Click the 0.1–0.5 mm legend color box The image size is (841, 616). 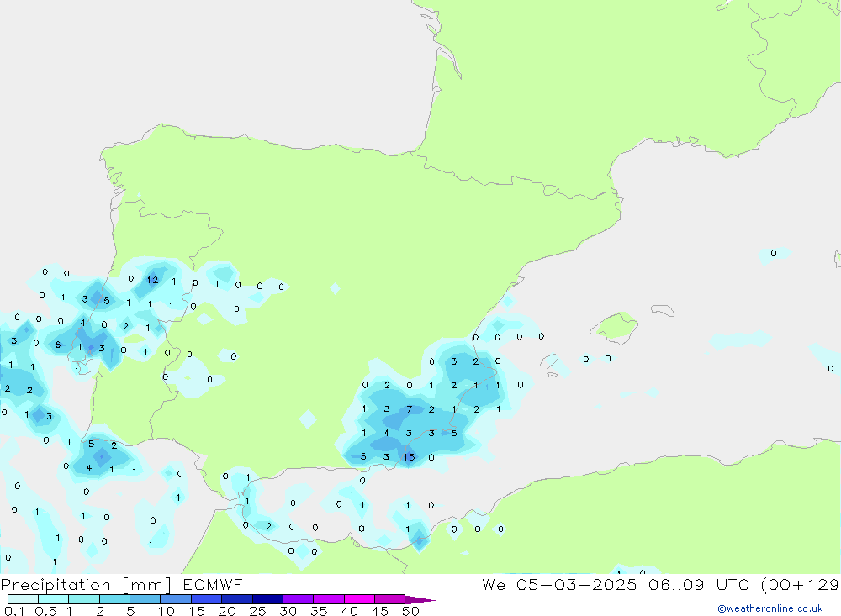pos(23,599)
